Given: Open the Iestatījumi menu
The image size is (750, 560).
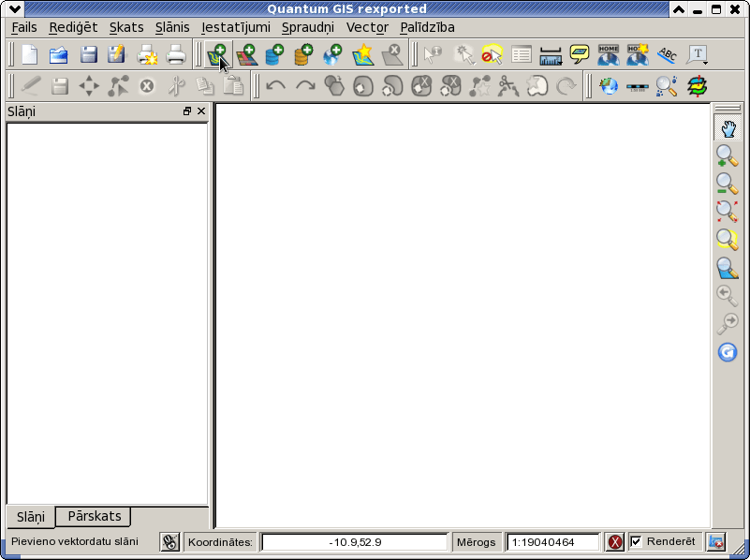Looking at the screenshot, I should point(236,28).
